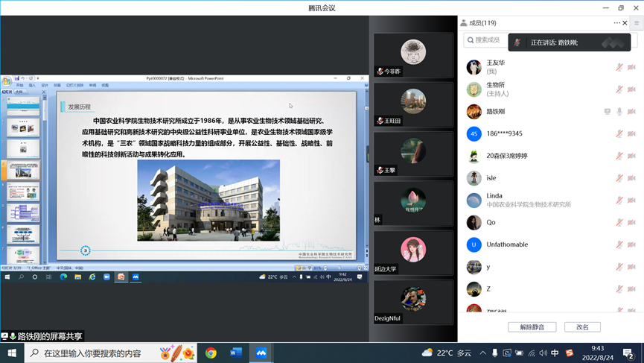Click muted microphone icon for 生物所

click(x=619, y=89)
